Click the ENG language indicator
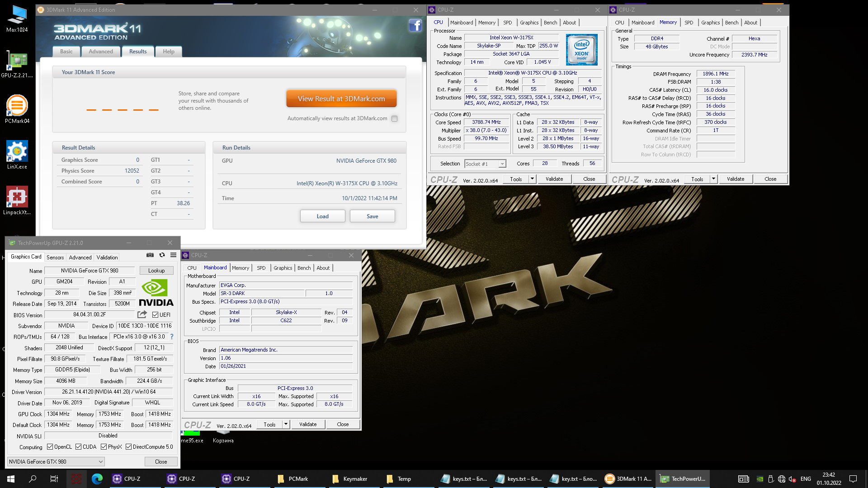 pos(806,479)
